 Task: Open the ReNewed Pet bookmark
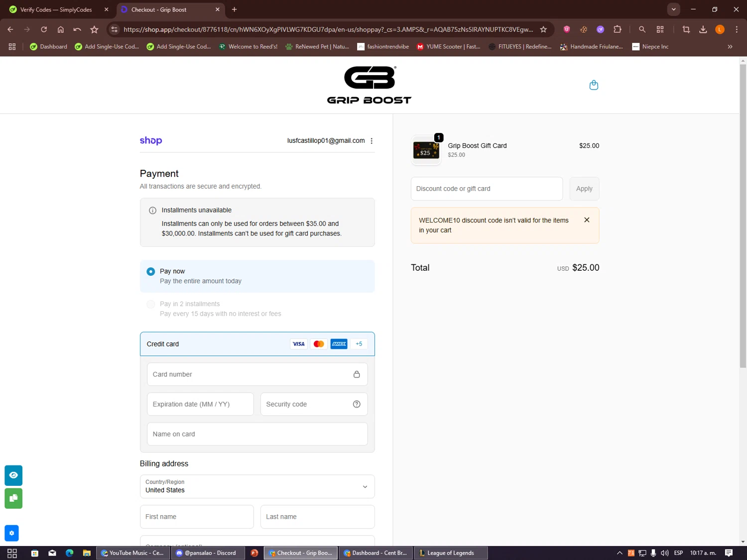point(317,47)
